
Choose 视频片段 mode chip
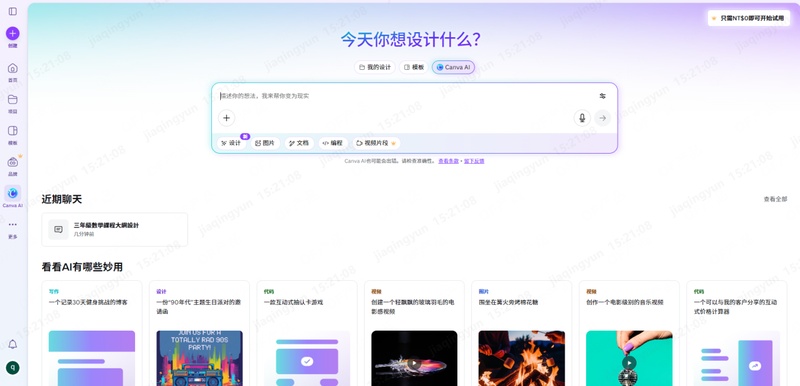[376, 143]
